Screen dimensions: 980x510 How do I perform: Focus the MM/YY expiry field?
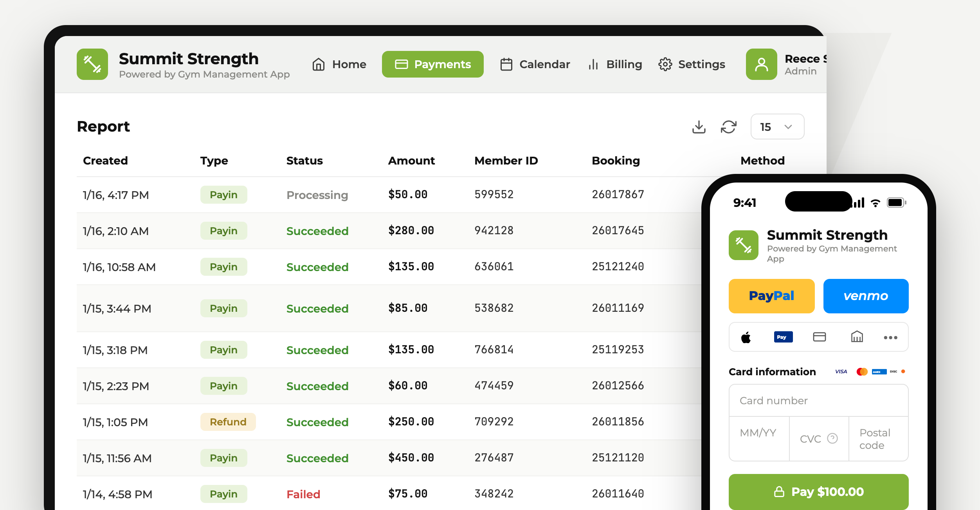click(759, 439)
